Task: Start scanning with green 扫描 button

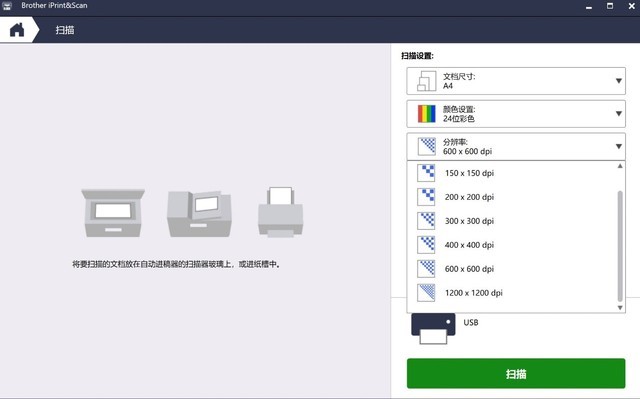Action: tap(516, 373)
